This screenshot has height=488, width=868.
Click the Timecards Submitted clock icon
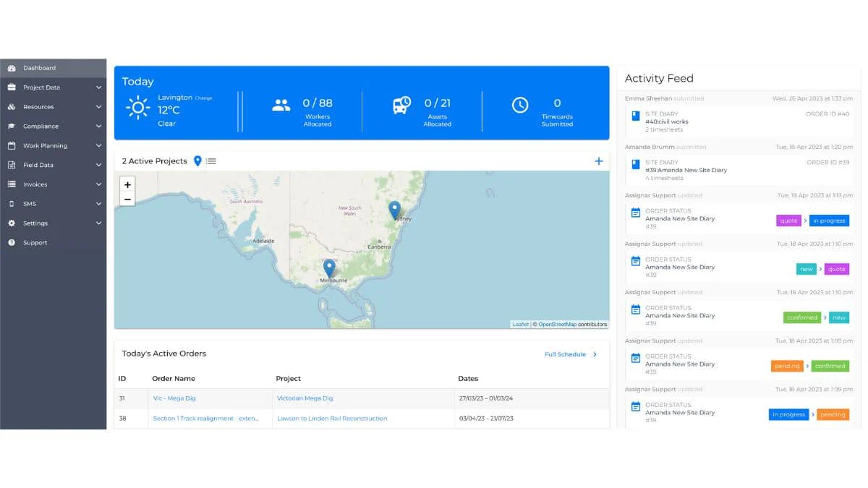tap(520, 105)
